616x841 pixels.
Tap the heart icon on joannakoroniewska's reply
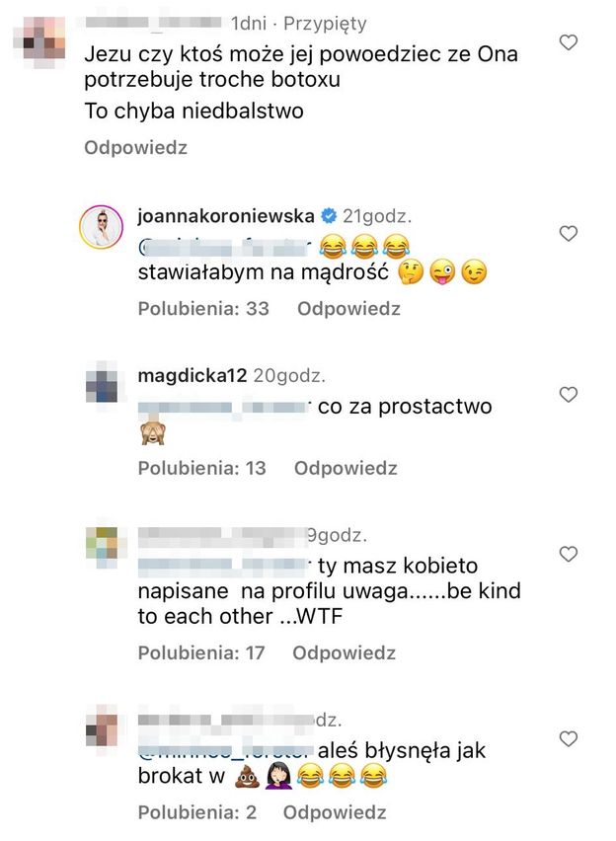(x=569, y=233)
